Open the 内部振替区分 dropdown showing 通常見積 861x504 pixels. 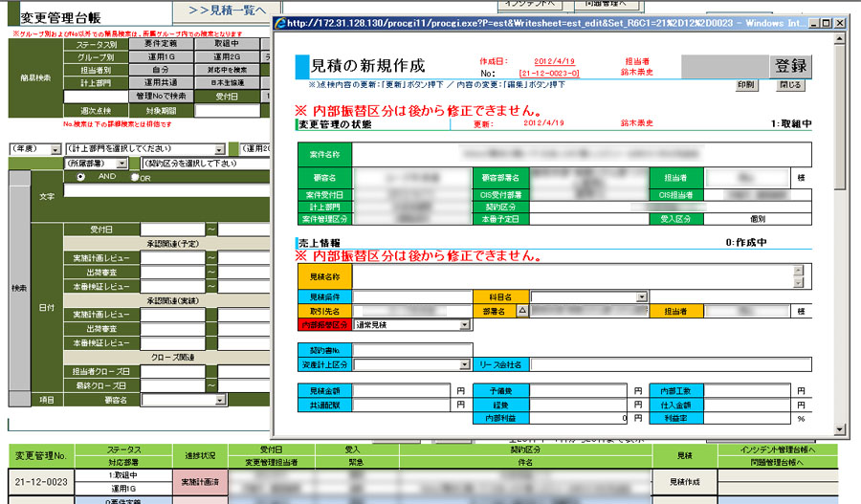pos(465,325)
